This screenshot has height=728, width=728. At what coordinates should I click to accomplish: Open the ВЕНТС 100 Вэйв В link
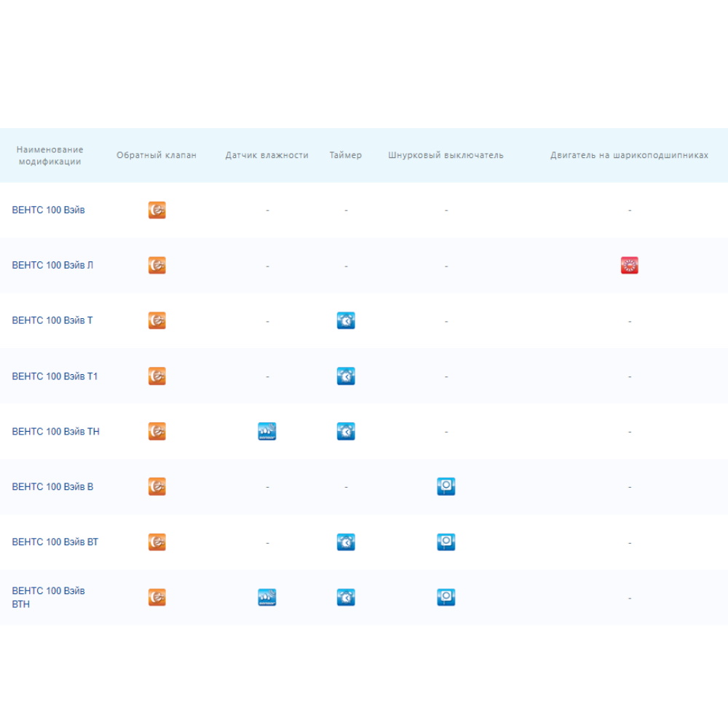coord(52,486)
